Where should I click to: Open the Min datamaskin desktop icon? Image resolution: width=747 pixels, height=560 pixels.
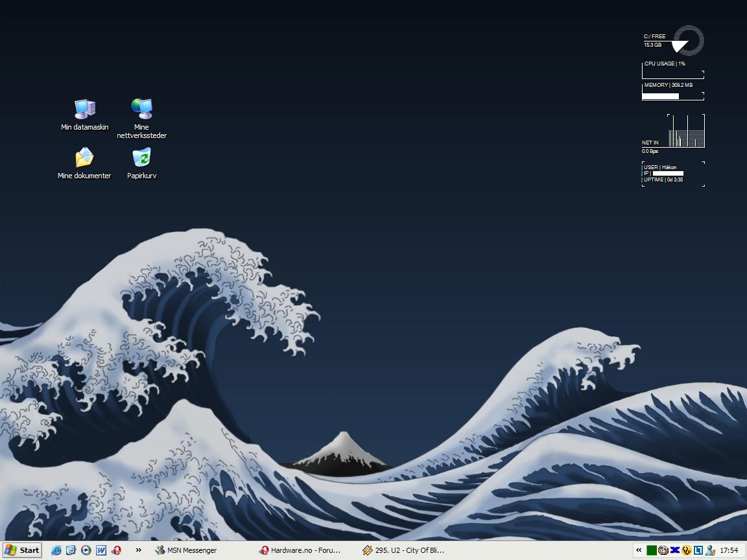tap(85, 114)
